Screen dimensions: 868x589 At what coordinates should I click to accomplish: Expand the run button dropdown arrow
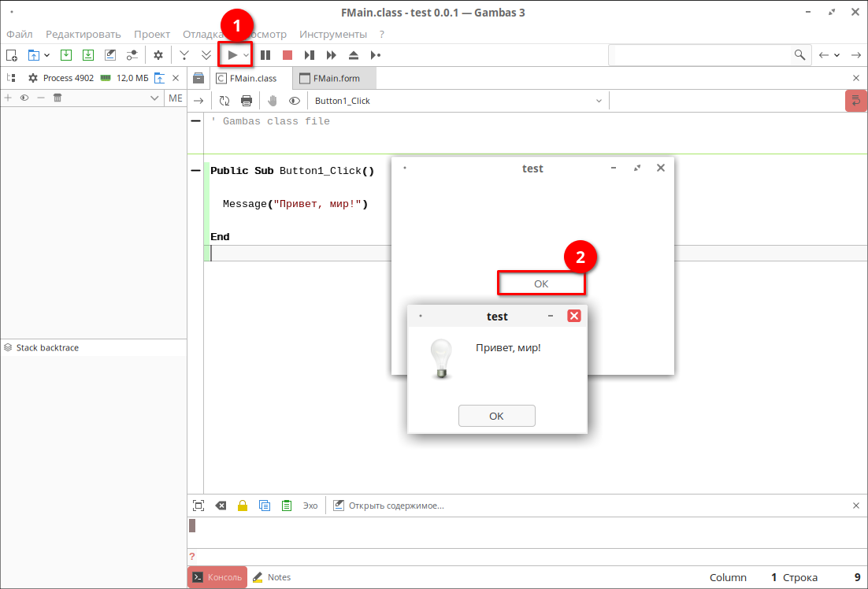tap(247, 55)
